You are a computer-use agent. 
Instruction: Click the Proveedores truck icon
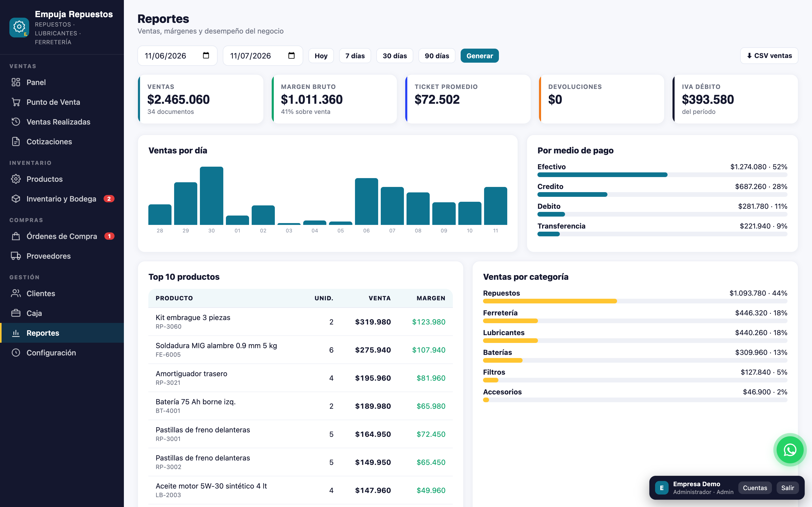[16, 256]
